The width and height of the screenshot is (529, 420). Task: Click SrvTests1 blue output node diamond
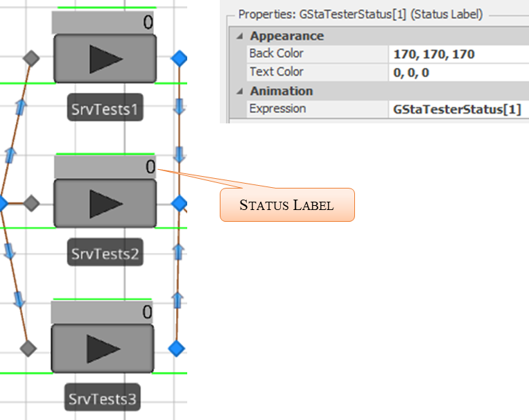click(179, 58)
